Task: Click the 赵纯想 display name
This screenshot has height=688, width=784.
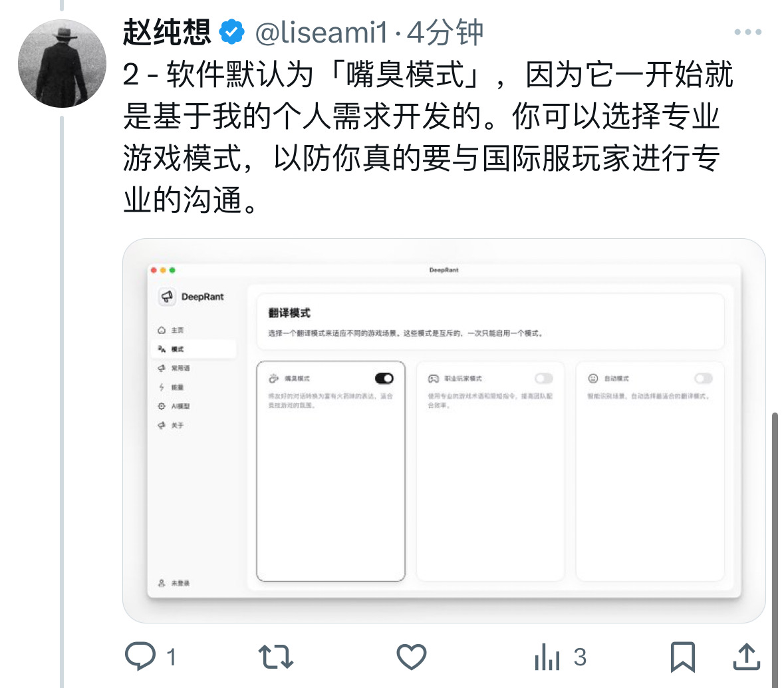Action: 167,33
